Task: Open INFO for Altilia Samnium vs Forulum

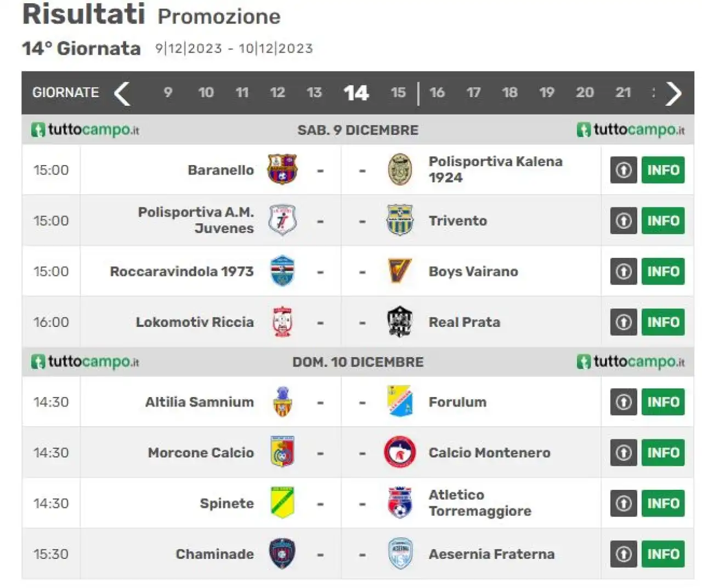Action: [x=663, y=402]
